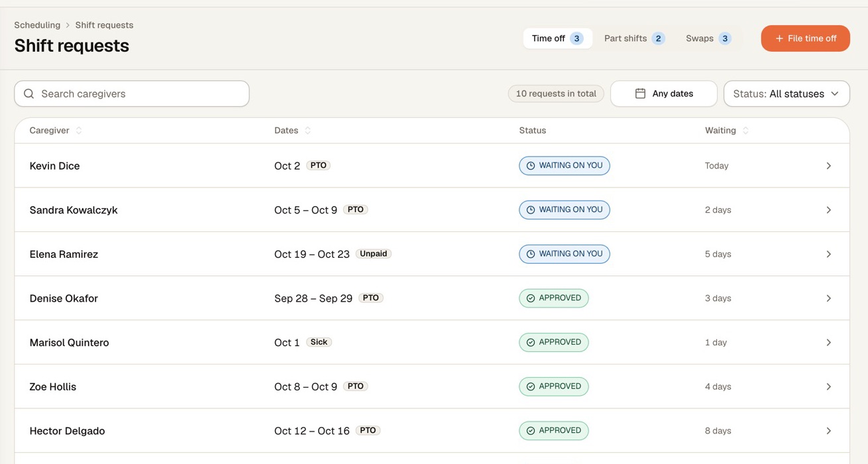Viewport: 868px width, 464px height.
Task: Click check icon in Marisol Quintero's status
Action: point(531,342)
